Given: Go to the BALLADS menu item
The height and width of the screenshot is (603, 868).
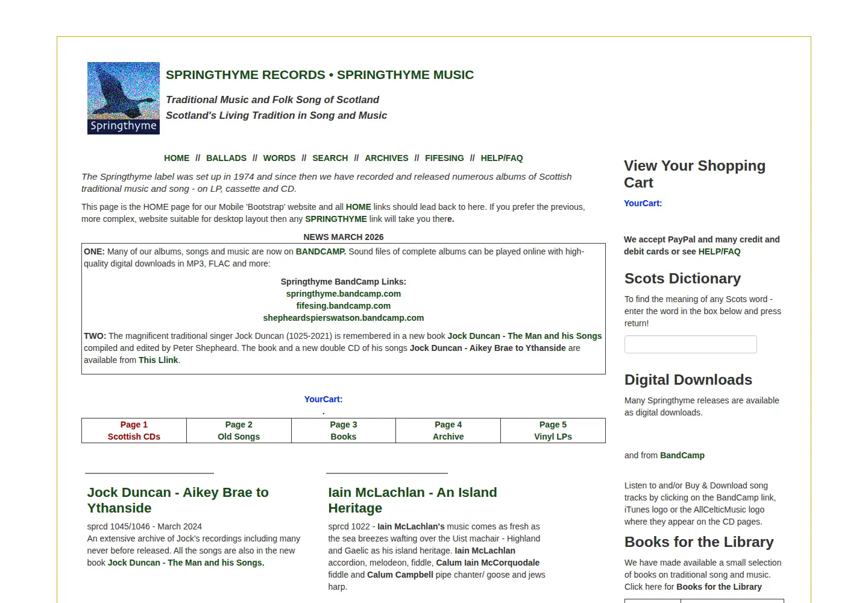Looking at the screenshot, I should 226,158.
